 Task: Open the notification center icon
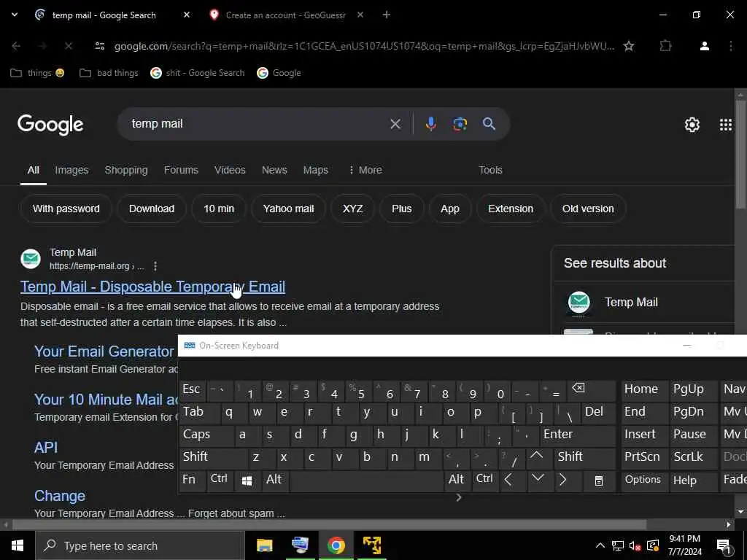click(724, 547)
